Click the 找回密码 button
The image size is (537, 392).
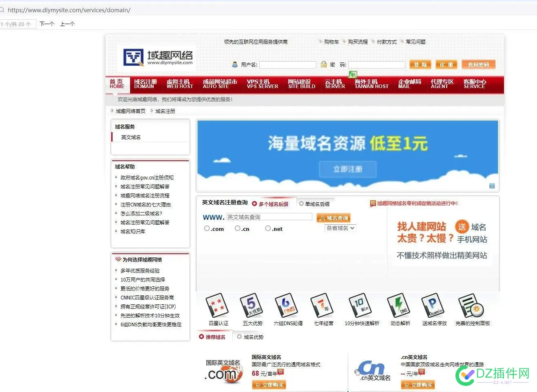click(478, 64)
